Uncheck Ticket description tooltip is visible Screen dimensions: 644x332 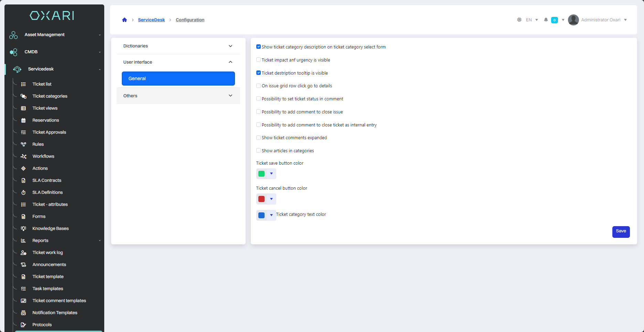[x=258, y=73]
